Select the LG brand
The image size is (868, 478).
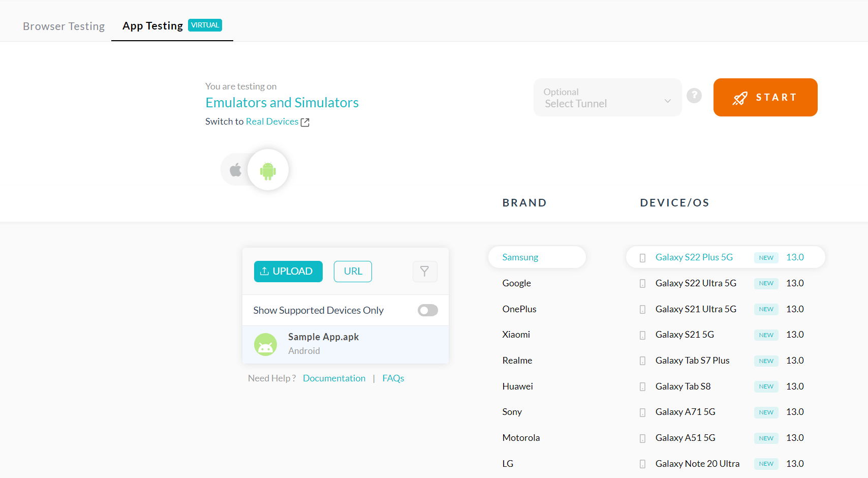(x=508, y=464)
